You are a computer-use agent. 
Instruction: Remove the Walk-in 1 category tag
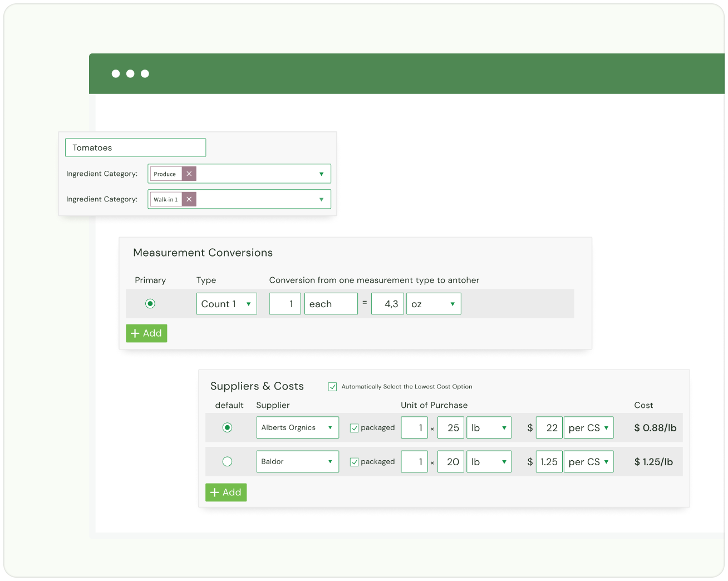click(189, 199)
